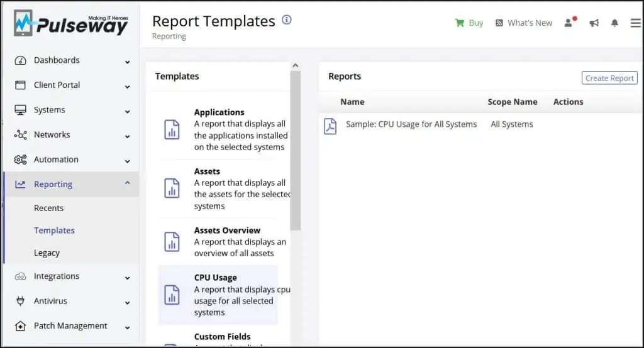644x348 pixels.
Task: Open the Integrations menu label
Action: [56, 276]
